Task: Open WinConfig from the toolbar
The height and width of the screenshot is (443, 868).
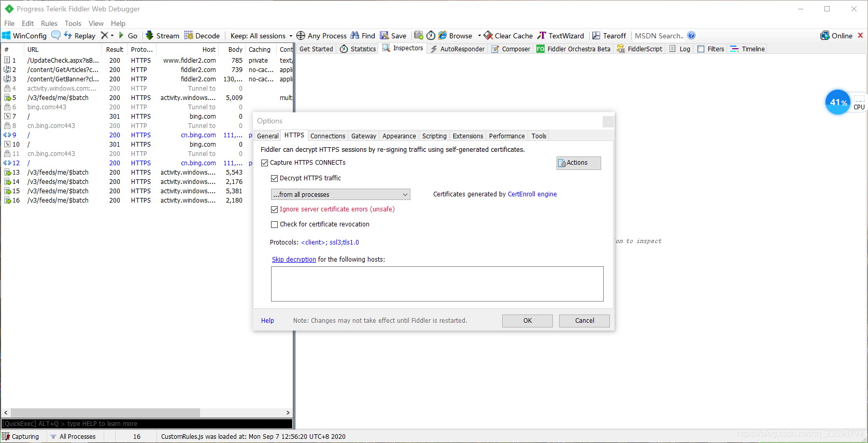Action: pos(24,36)
